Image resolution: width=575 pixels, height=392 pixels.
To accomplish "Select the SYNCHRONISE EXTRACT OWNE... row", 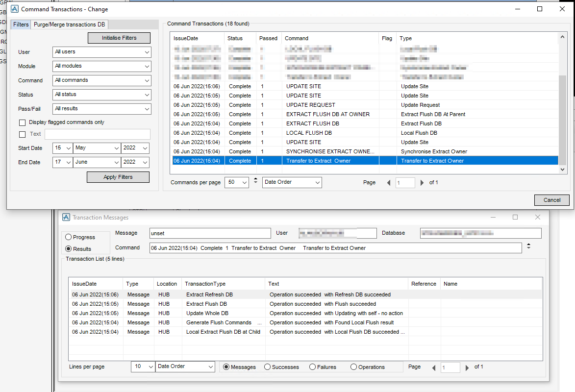I will [x=365, y=151].
